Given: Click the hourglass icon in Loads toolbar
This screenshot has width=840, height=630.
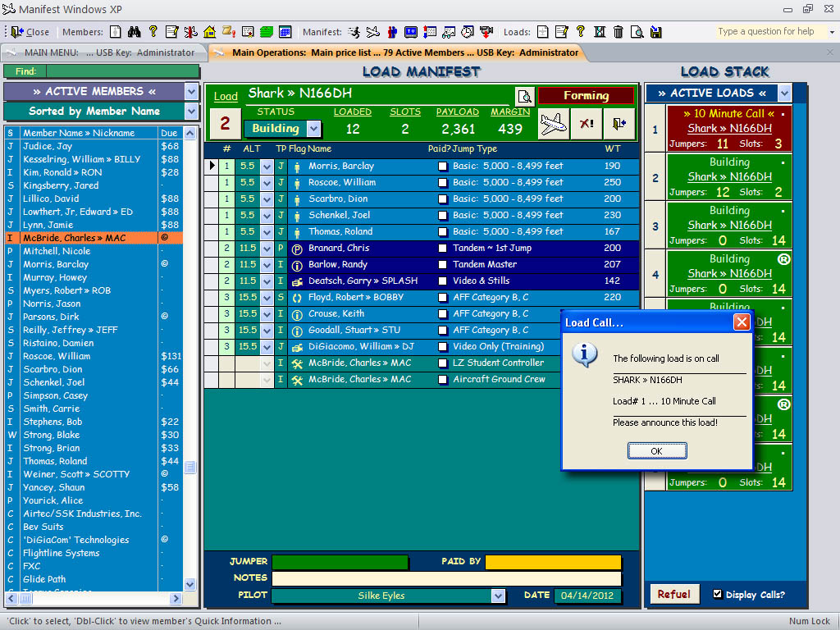Looking at the screenshot, I should pos(600,32).
